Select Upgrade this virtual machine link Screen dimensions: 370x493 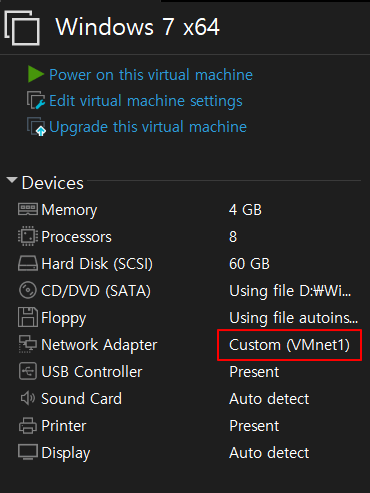pyautogui.click(x=148, y=127)
